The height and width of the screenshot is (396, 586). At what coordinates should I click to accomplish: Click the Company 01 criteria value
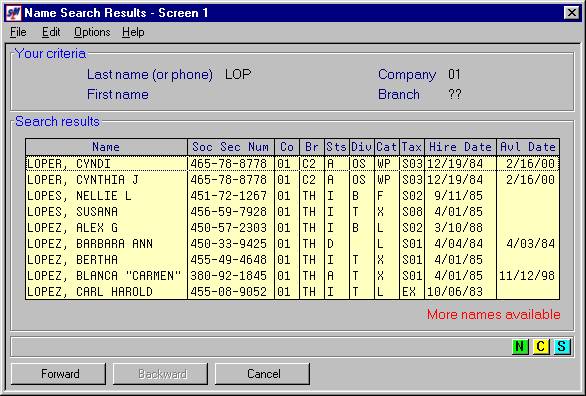[454, 74]
